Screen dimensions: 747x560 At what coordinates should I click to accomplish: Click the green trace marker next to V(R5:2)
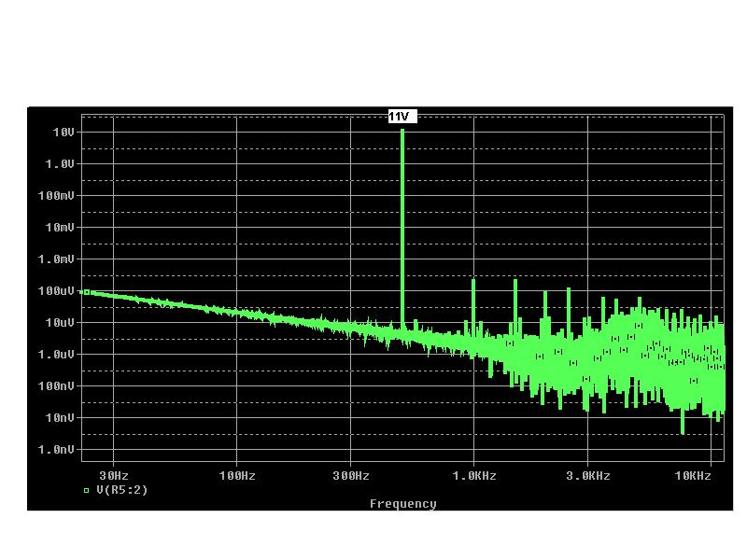[86, 490]
